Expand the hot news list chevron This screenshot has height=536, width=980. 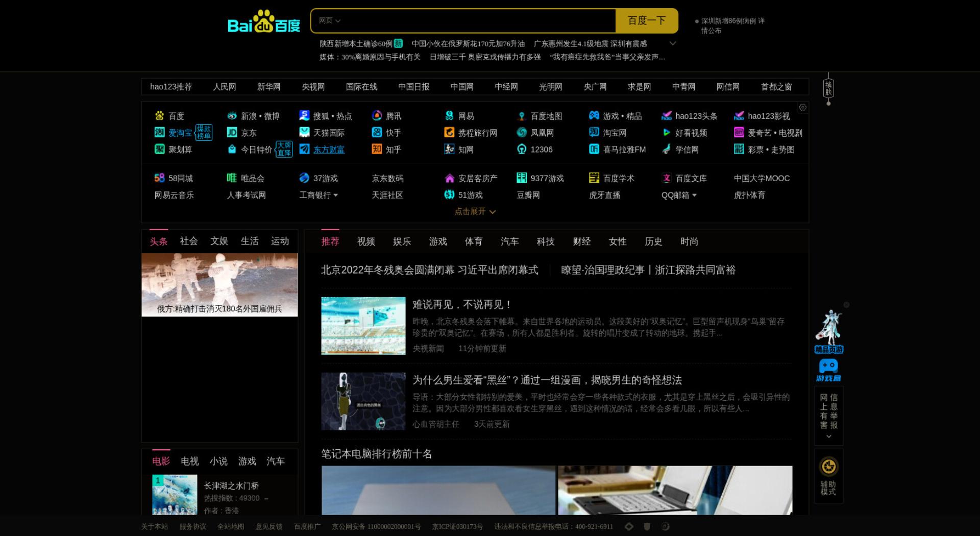pos(673,43)
